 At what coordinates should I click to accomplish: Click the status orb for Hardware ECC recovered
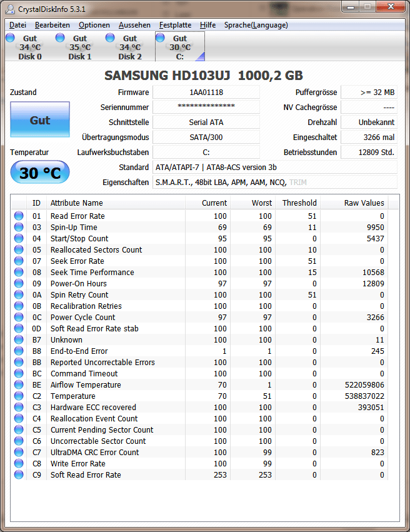click(19, 407)
